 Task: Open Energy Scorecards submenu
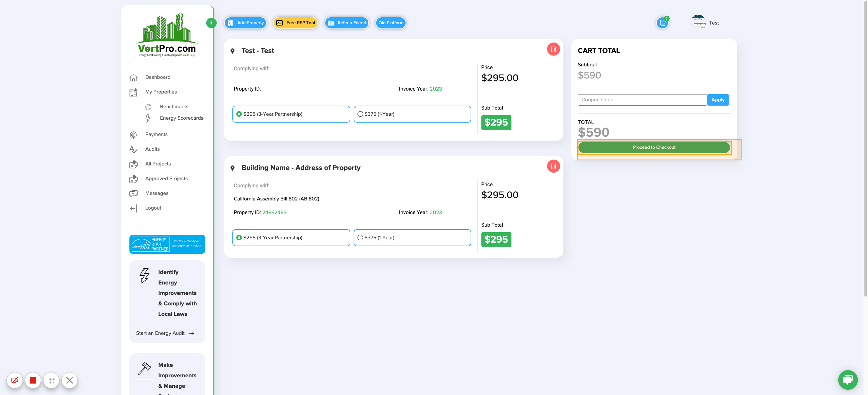(x=182, y=118)
